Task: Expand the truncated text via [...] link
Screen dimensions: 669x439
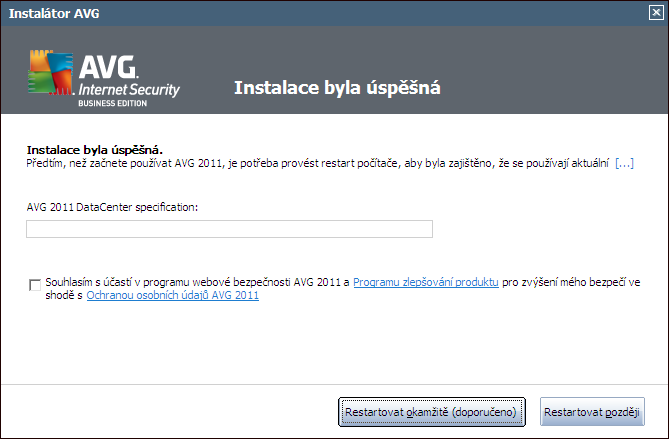Action: pos(624,163)
